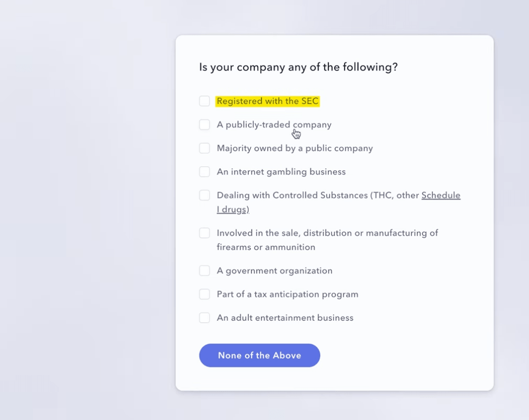
Task: Click the highlighted Registered with the SEC text
Action: (x=268, y=101)
